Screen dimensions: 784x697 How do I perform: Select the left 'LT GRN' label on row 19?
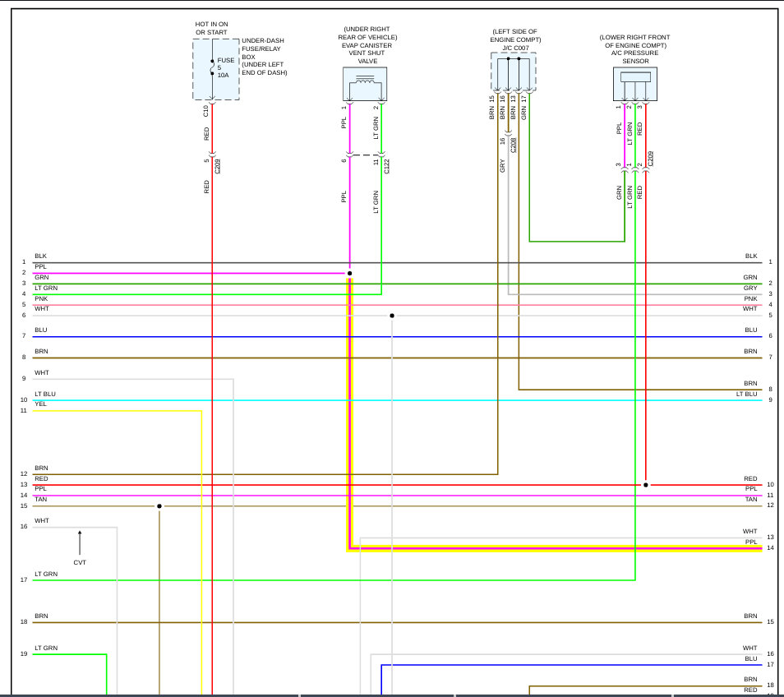click(46, 648)
